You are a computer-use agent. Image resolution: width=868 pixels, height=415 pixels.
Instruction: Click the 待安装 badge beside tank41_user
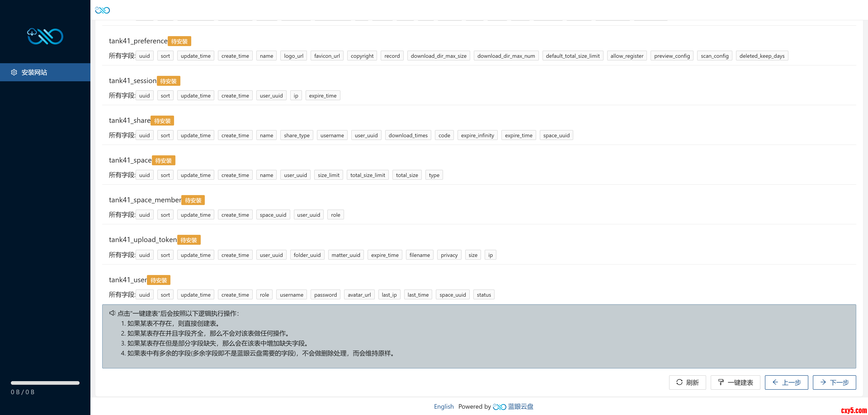[x=158, y=280]
